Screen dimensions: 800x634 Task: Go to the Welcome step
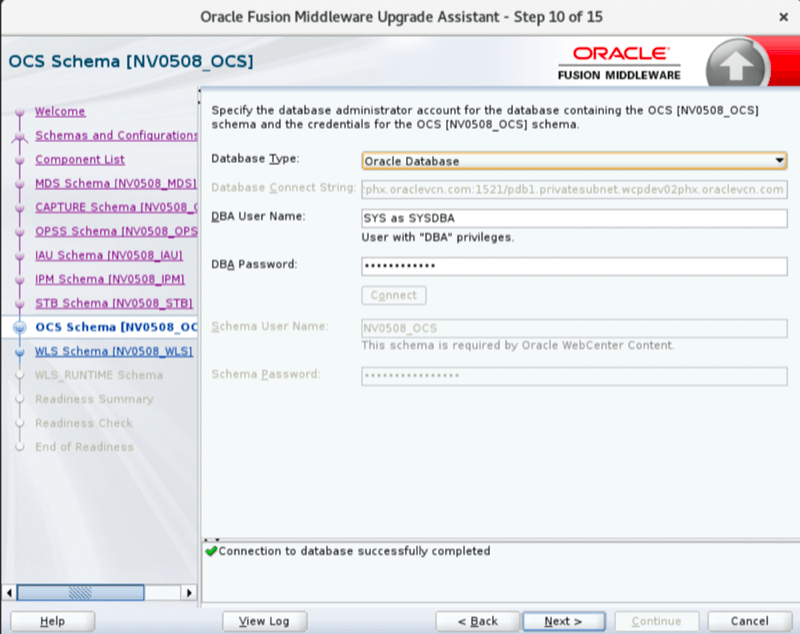(60, 111)
